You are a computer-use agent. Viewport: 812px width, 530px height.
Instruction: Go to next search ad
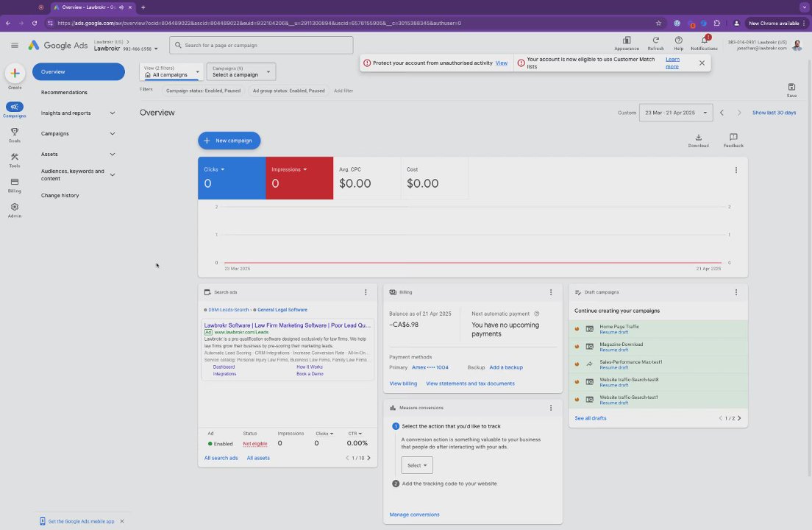368,458
